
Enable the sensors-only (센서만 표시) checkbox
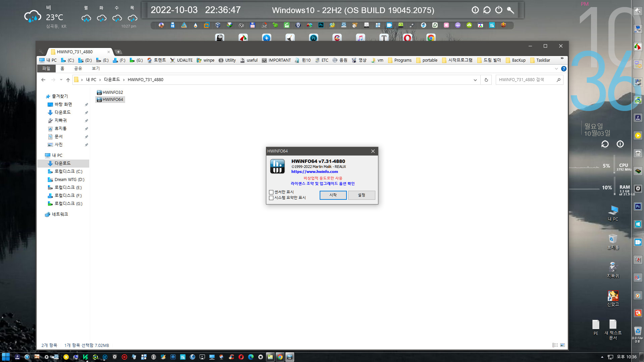click(x=271, y=192)
